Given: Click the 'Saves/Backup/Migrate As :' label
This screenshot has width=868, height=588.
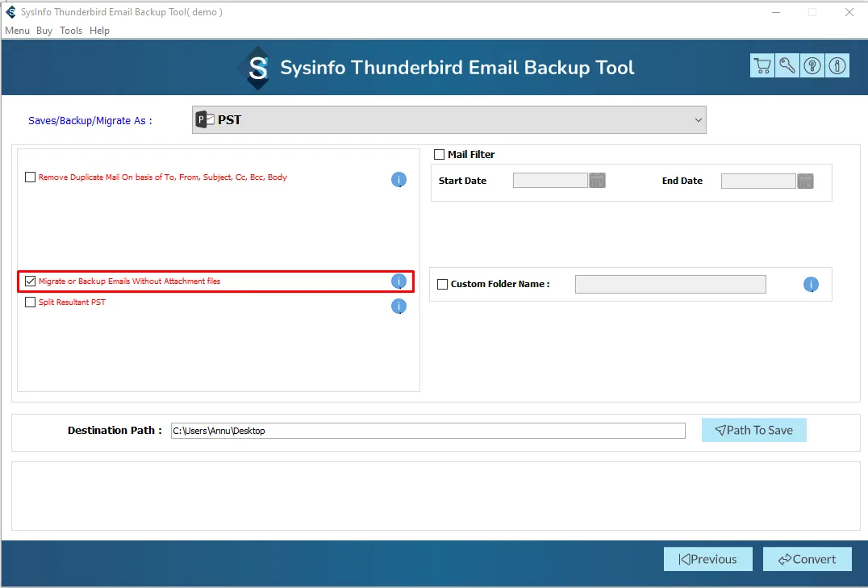Looking at the screenshot, I should click(90, 121).
